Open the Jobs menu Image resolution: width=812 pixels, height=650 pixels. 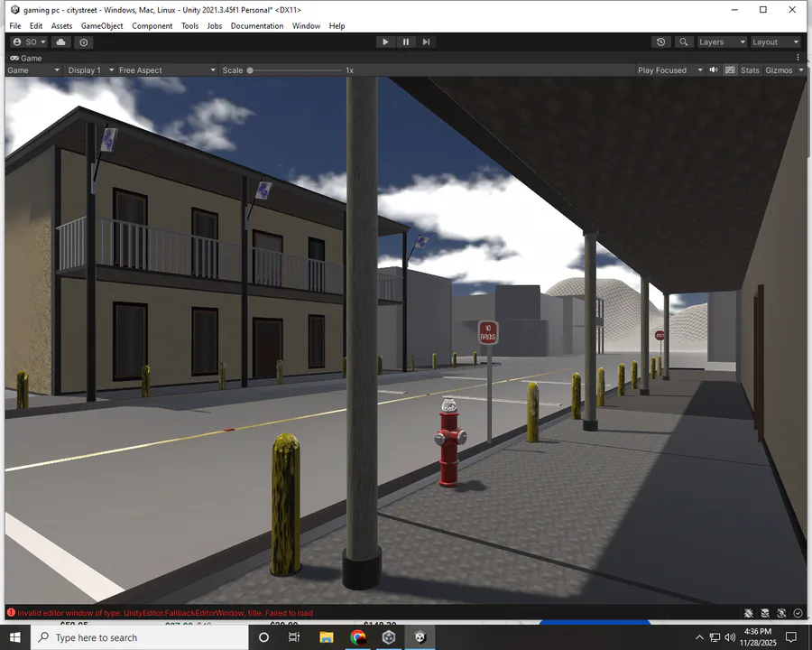[215, 26]
